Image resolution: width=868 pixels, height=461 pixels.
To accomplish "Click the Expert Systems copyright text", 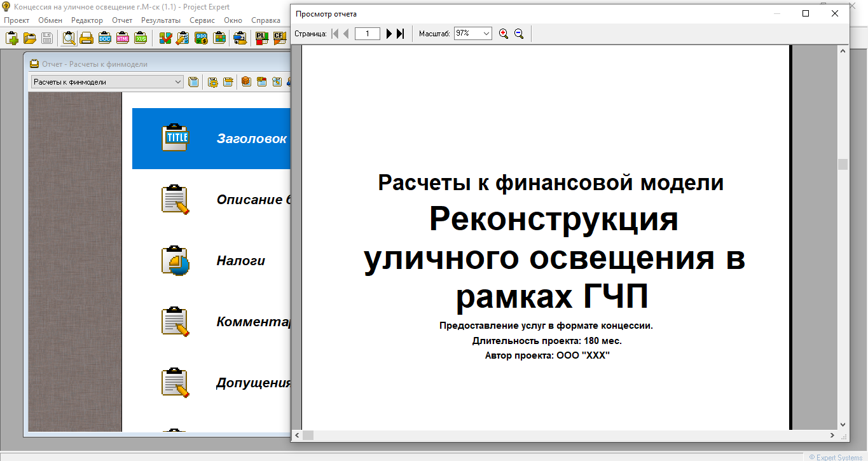I will (836, 457).
